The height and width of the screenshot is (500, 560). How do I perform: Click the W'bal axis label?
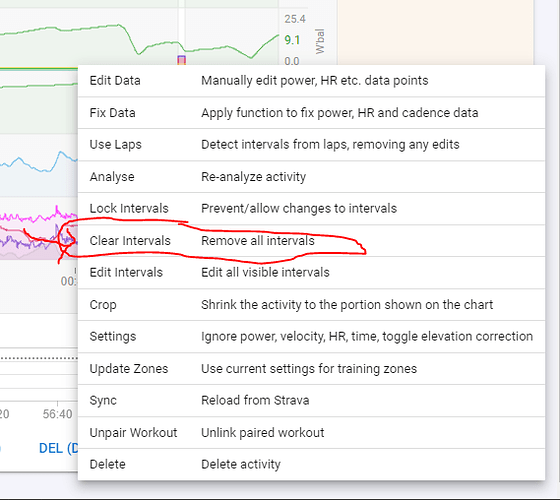320,41
